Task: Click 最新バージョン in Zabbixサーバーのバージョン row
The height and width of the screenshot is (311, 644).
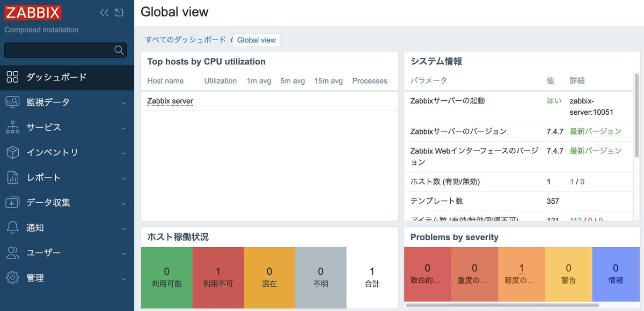Action: coord(596,131)
